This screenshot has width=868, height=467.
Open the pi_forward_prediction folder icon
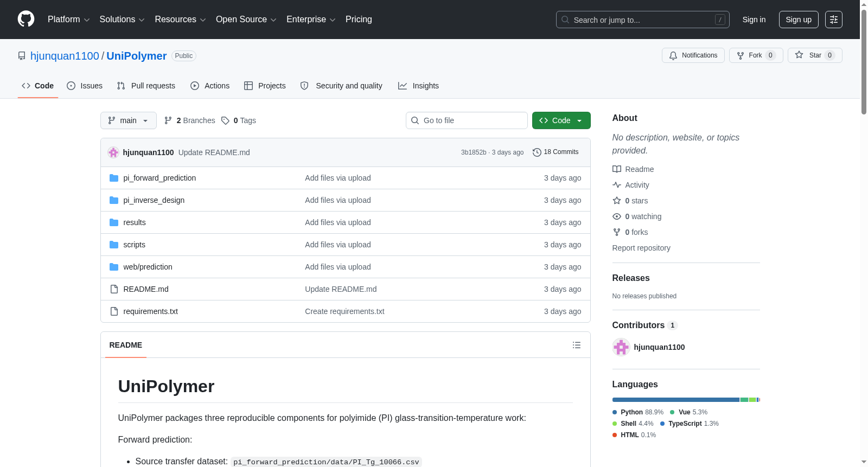114,178
